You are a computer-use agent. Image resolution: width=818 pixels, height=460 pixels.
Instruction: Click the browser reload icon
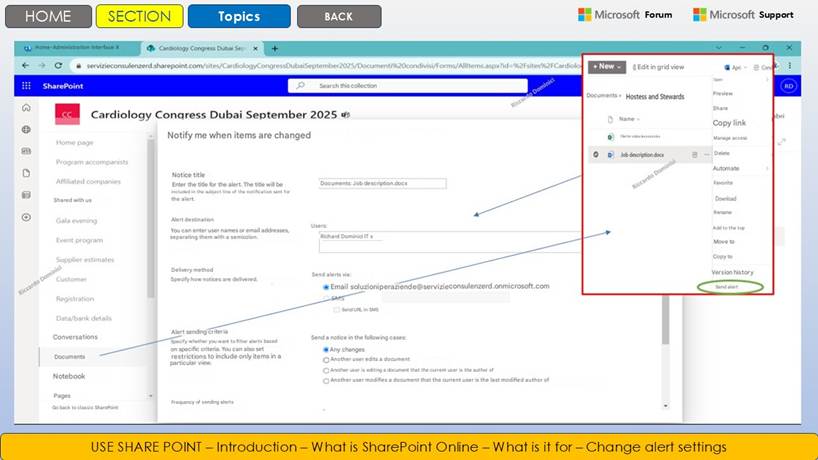[x=56, y=65]
